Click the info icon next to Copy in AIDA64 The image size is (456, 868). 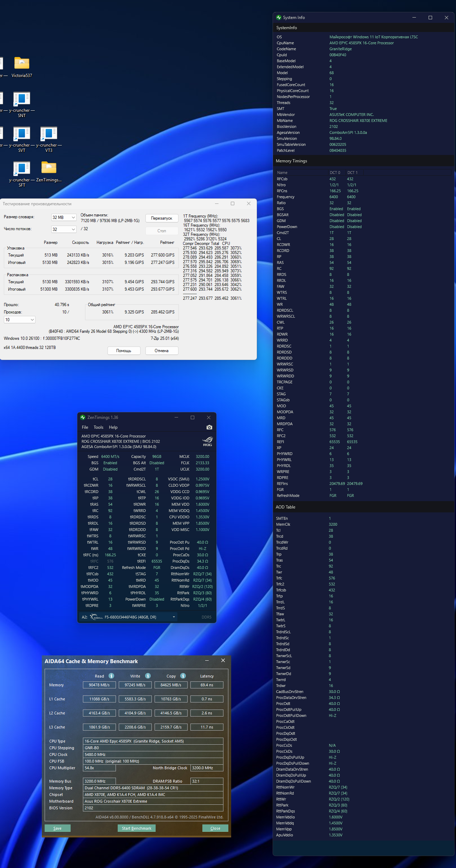click(183, 676)
